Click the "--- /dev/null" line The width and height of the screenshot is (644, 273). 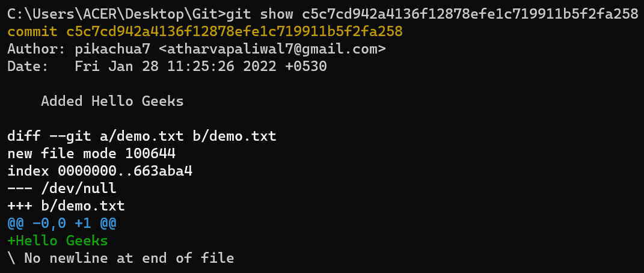tap(62, 188)
